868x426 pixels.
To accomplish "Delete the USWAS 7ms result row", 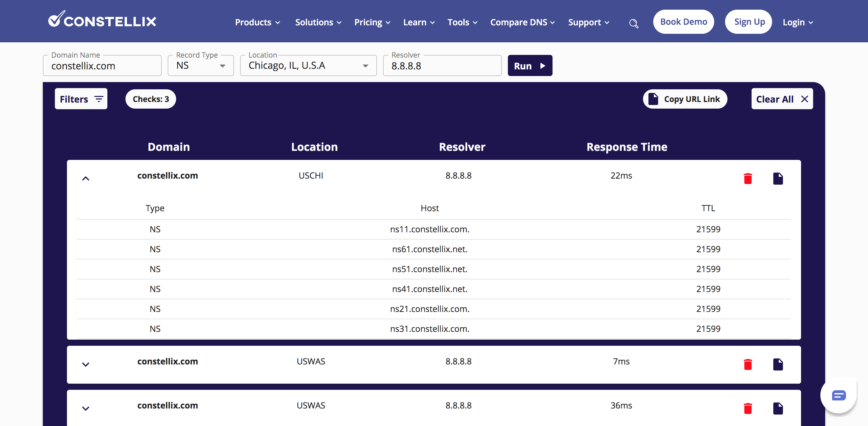I will pyautogui.click(x=748, y=364).
